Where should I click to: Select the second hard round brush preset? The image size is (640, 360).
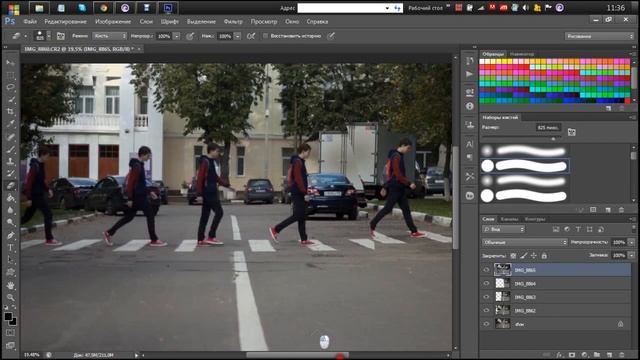point(525,196)
